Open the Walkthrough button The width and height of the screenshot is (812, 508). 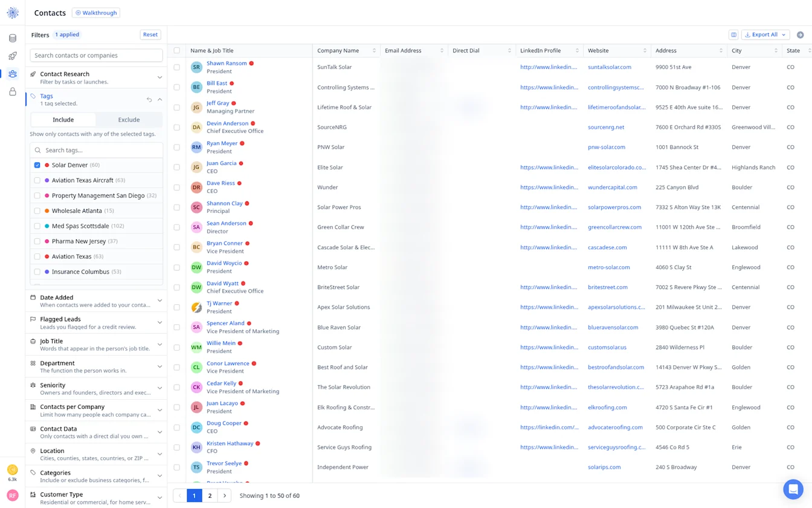tap(96, 13)
